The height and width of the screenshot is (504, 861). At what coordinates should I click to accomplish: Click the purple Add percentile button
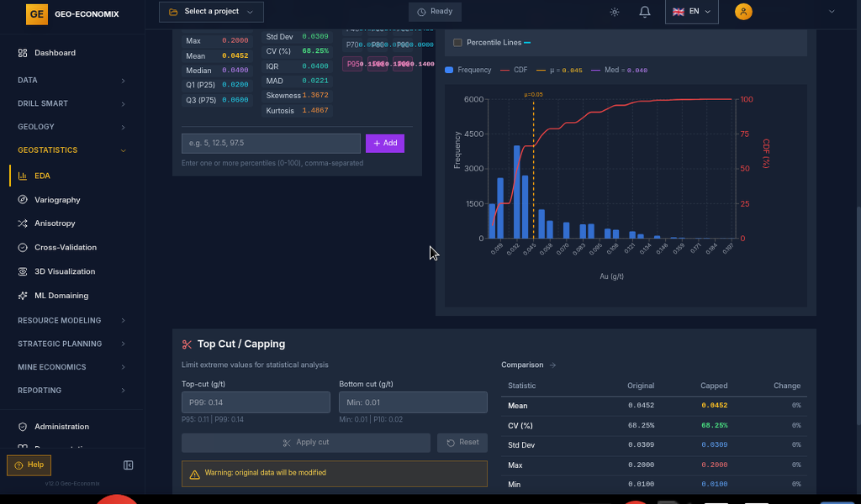(385, 143)
